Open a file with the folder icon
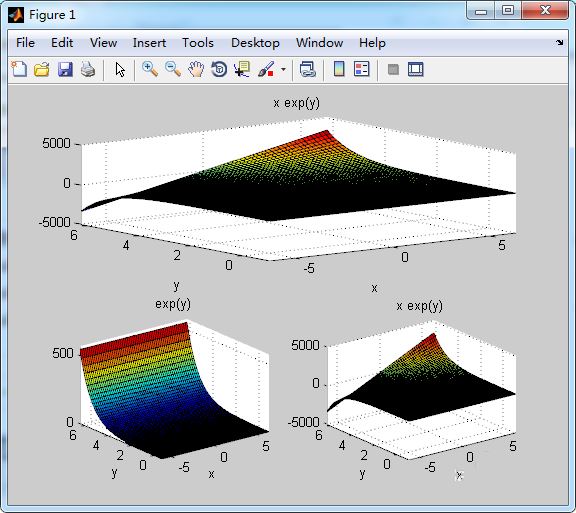Viewport: 576px width, 513px height. point(42,69)
